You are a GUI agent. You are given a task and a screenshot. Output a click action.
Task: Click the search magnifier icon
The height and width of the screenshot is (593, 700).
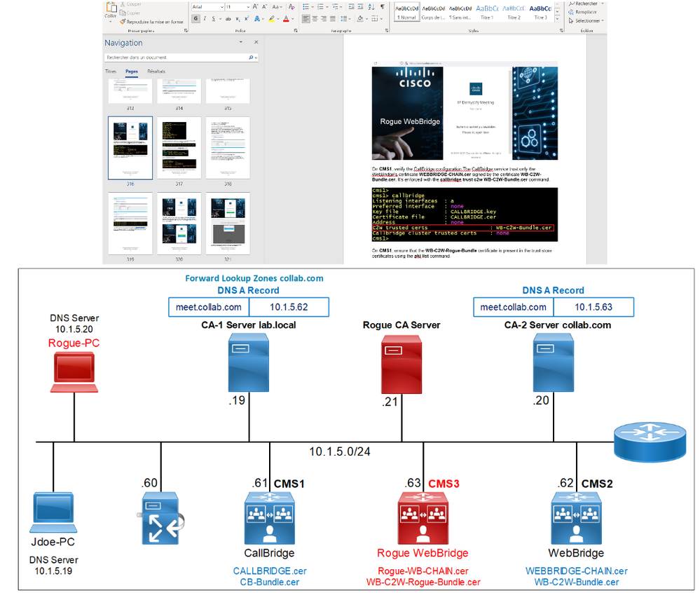pos(251,57)
